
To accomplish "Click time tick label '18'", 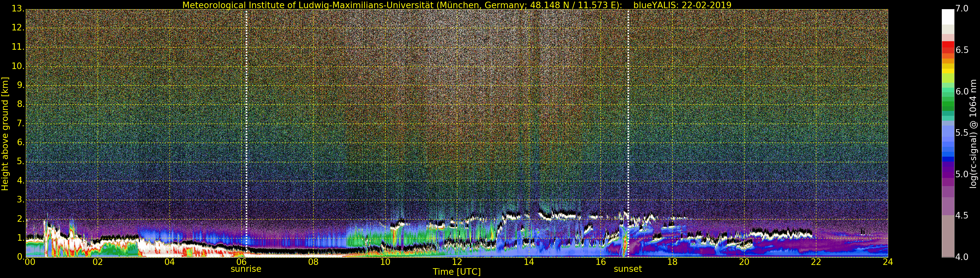I will click(x=673, y=262).
